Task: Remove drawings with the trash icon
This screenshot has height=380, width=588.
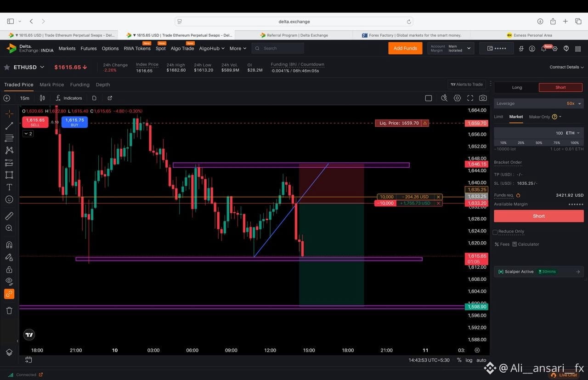Action: [9, 311]
